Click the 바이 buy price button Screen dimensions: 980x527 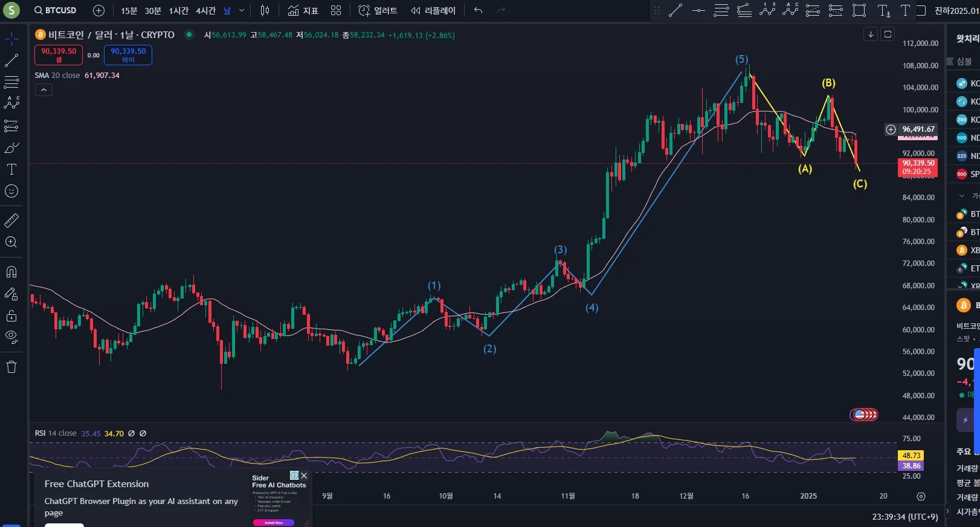[x=128, y=55]
